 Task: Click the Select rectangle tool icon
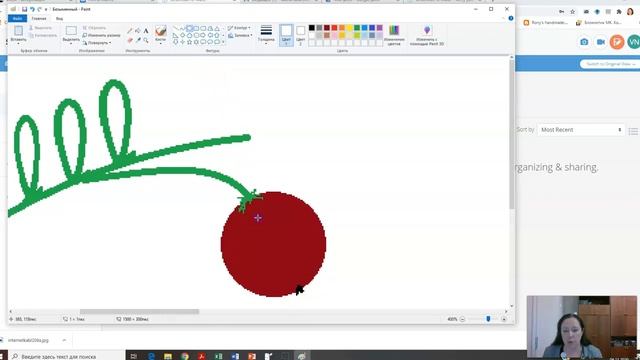pyautogui.click(x=71, y=31)
